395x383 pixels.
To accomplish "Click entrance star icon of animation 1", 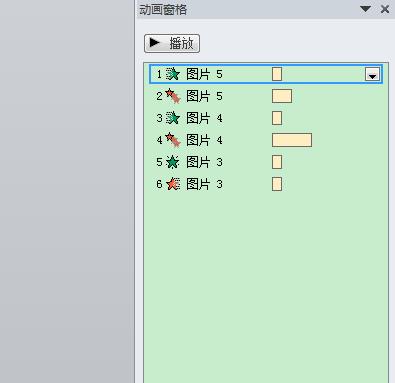I will 173,74.
